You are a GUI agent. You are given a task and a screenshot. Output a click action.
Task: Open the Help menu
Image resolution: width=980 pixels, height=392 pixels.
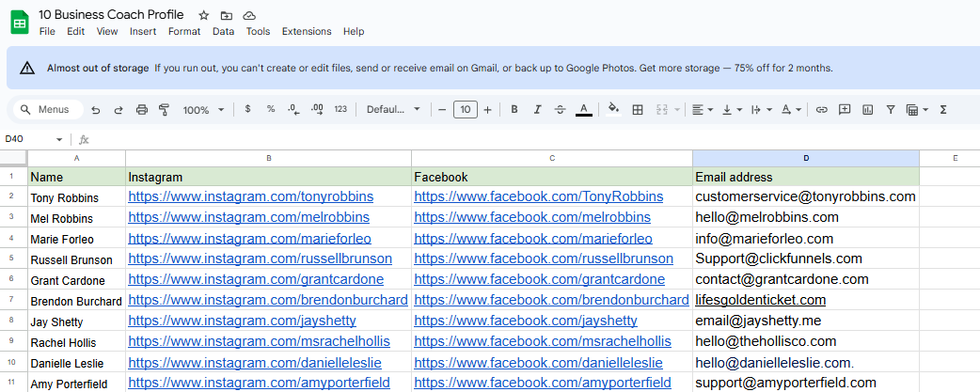coord(354,31)
